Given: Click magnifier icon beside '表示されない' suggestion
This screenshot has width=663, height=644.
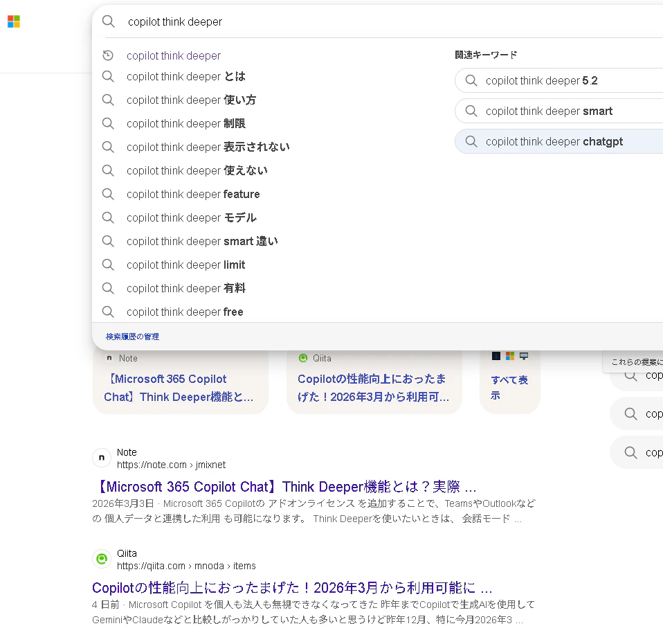Looking at the screenshot, I should tap(108, 147).
